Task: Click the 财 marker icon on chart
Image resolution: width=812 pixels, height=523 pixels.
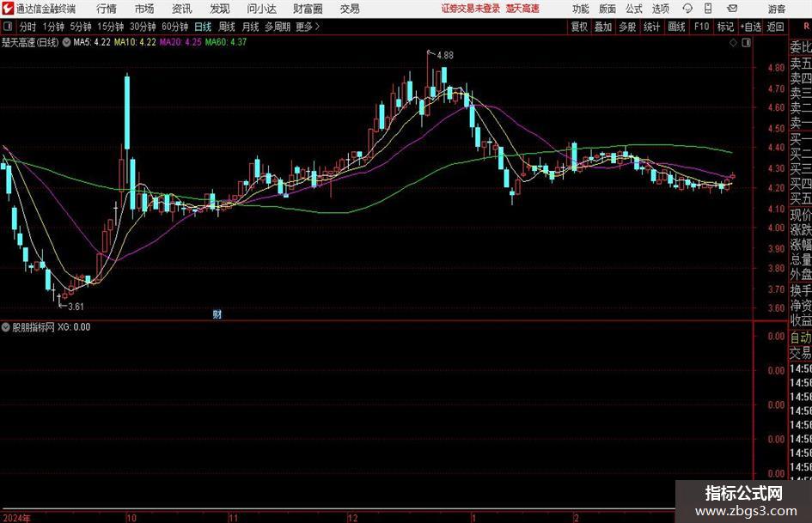Action: pos(217,313)
